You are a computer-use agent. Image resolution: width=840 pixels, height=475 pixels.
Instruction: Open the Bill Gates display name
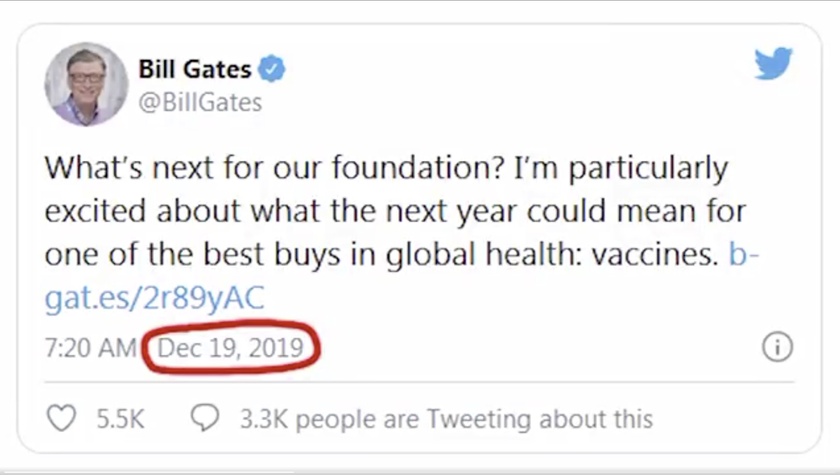point(195,69)
